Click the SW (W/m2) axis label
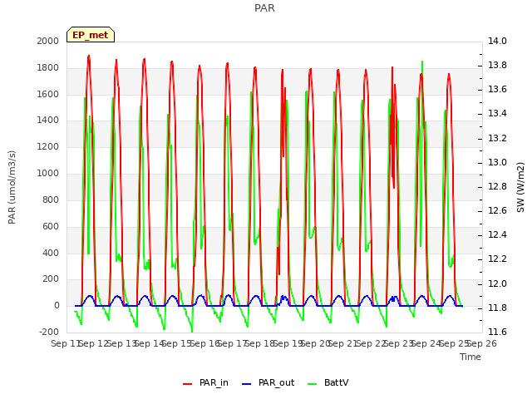The height and width of the screenshot is (399, 532). click(x=520, y=187)
